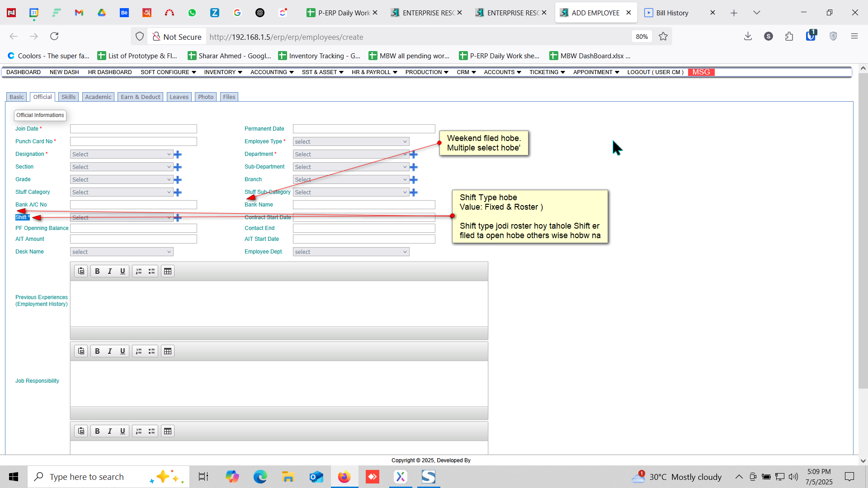Screen dimensions: 868x488
Task: Switch to Earn & Deduct tab
Action: point(141,97)
